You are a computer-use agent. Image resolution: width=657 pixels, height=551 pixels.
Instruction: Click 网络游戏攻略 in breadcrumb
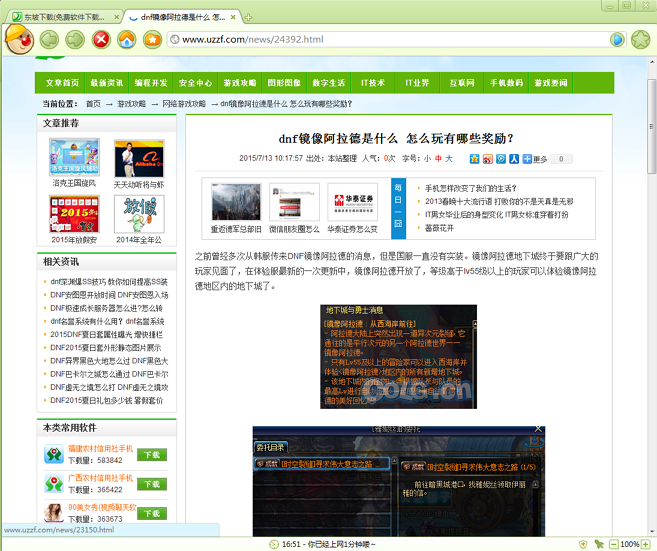click(184, 104)
